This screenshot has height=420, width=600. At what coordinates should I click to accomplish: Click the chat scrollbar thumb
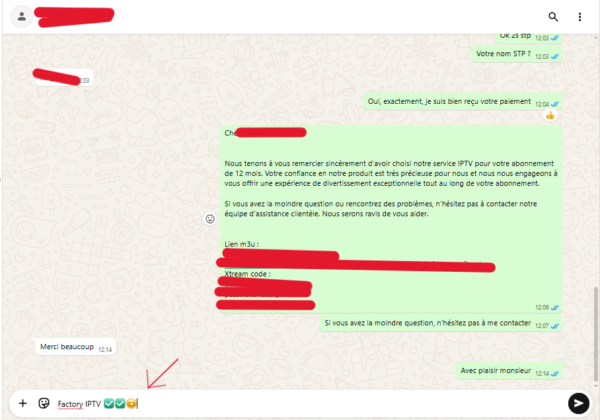click(x=596, y=334)
